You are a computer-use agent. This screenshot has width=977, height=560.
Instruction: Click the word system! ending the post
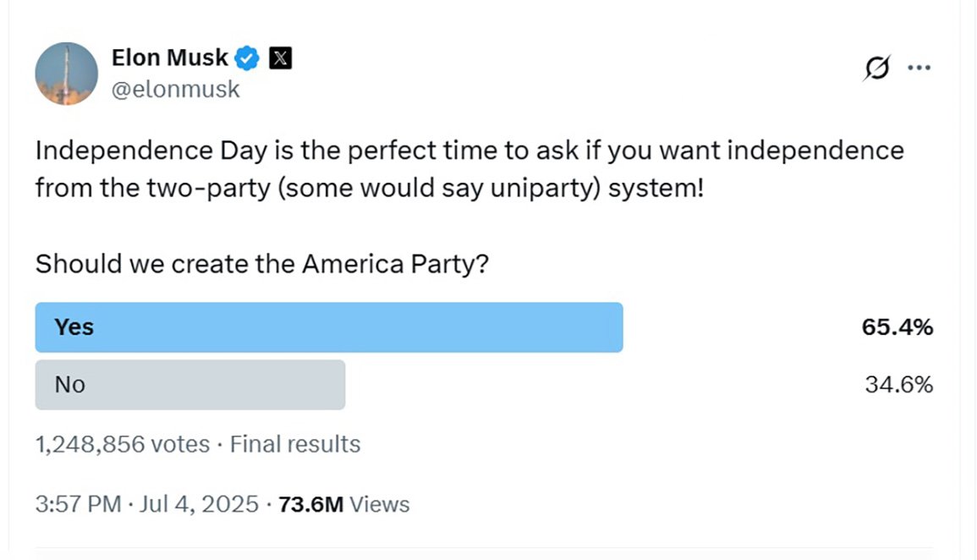656,189
